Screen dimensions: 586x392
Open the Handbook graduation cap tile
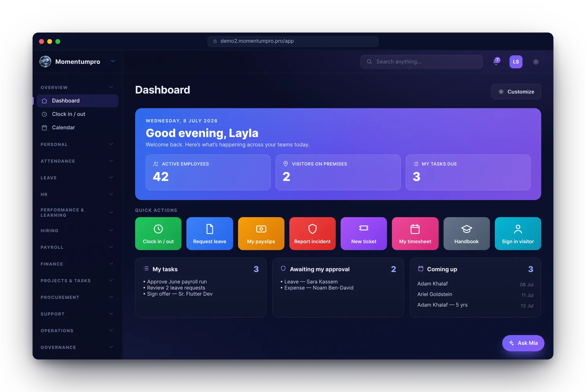[466, 233]
